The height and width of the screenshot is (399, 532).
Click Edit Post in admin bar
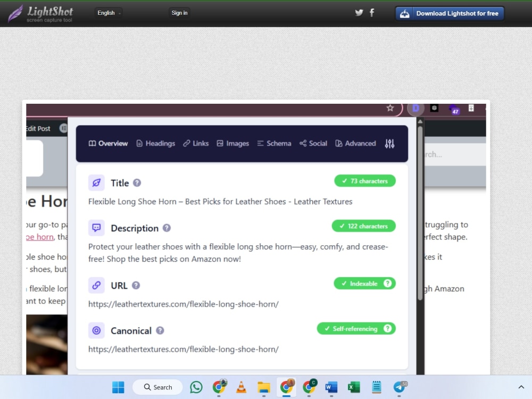pos(38,129)
